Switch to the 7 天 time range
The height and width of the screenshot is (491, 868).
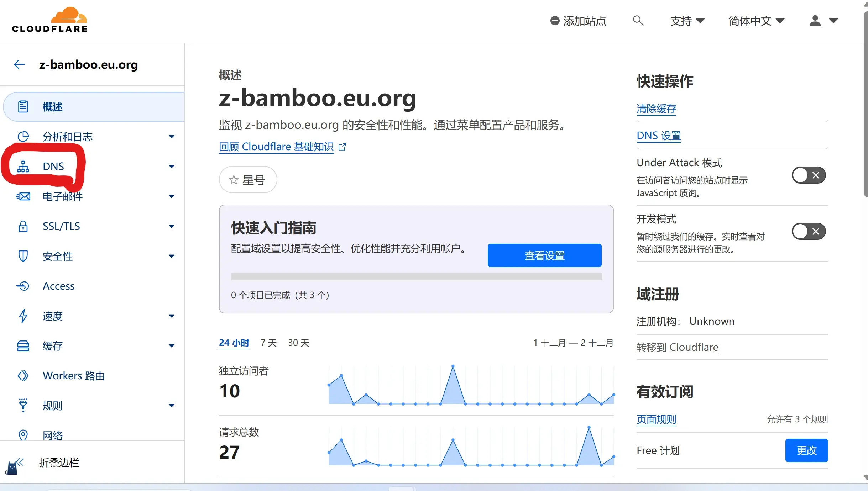(268, 343)
